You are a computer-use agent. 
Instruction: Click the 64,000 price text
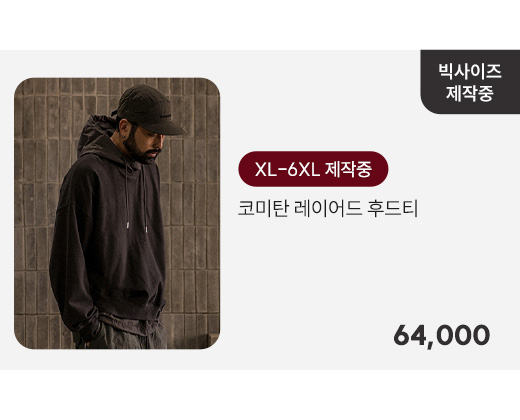pos(442,335)
